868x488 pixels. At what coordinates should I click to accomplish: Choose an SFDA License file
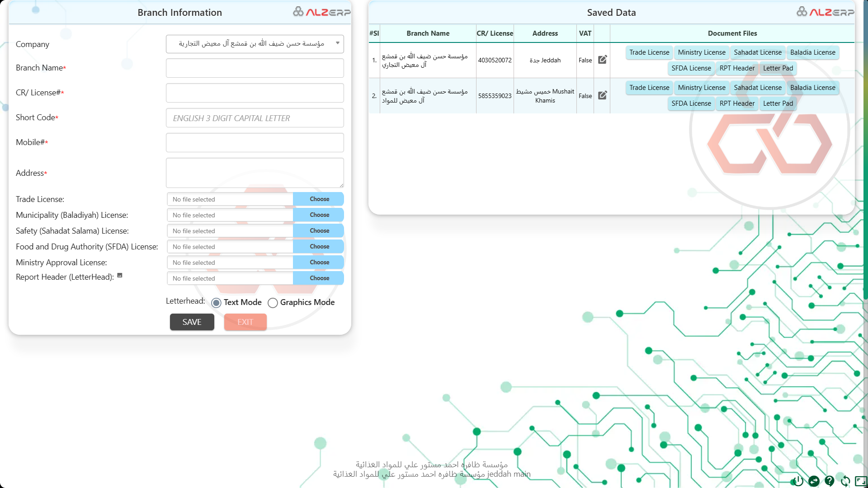pyautogui.click(x=319, y=247)
